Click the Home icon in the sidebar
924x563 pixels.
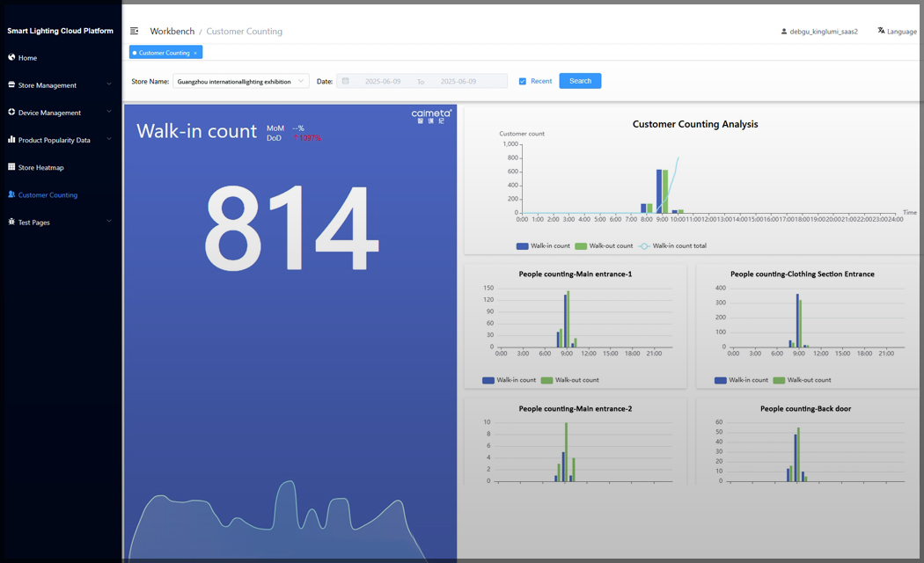11,57
